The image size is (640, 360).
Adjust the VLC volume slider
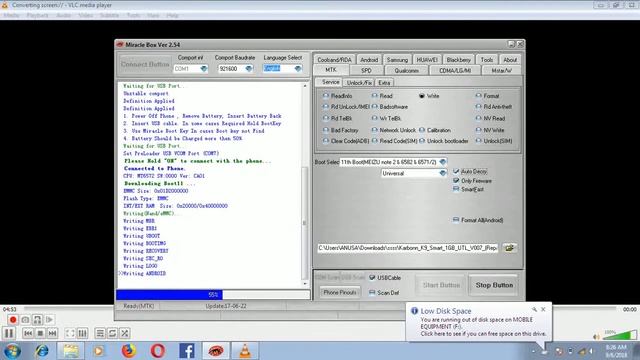click(620, 336)
